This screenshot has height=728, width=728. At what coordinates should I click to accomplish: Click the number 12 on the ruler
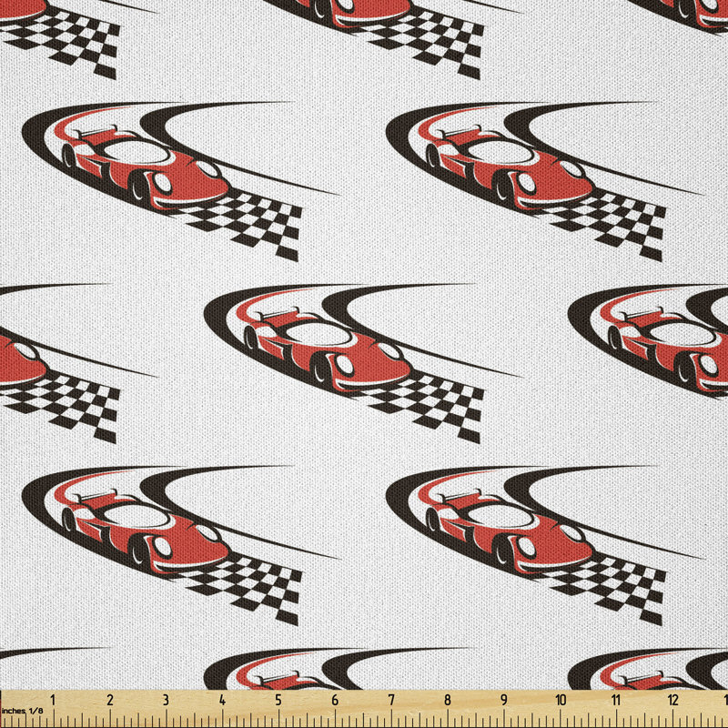673,700
